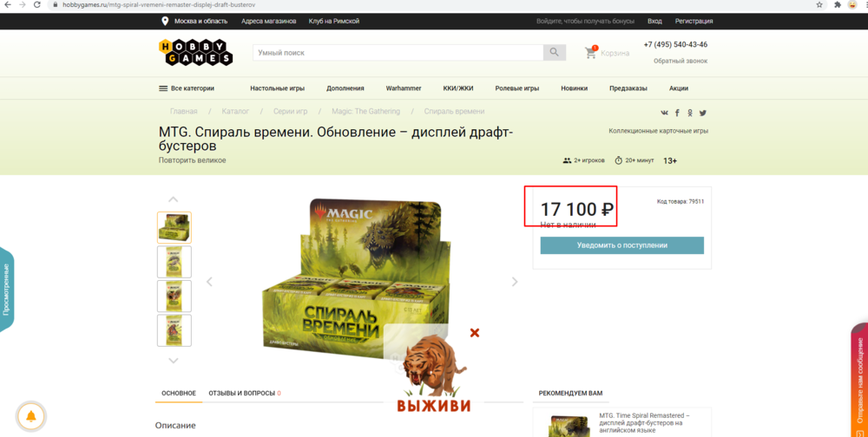
Task: Show next product image arrow
Action: click(x=515, y=282)
